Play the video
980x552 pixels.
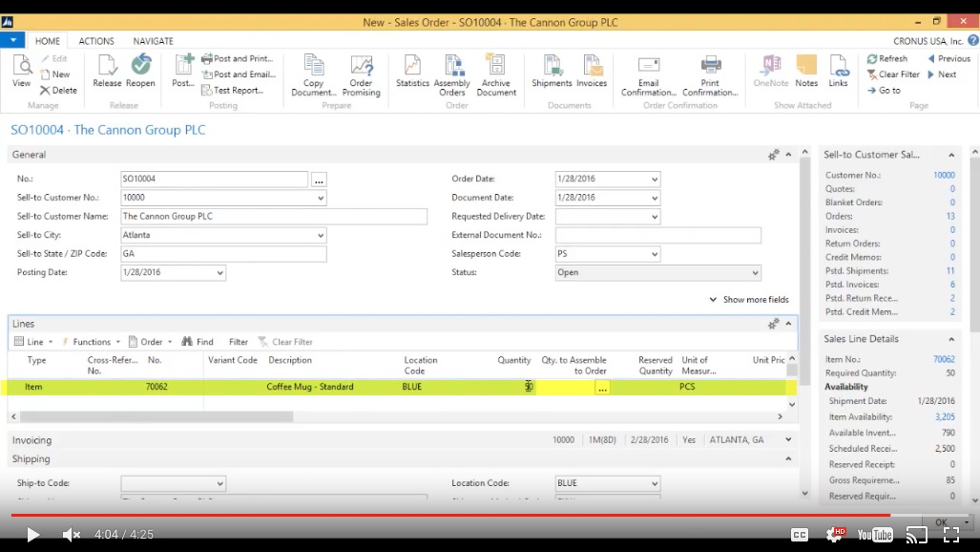[x=32, y=535]
